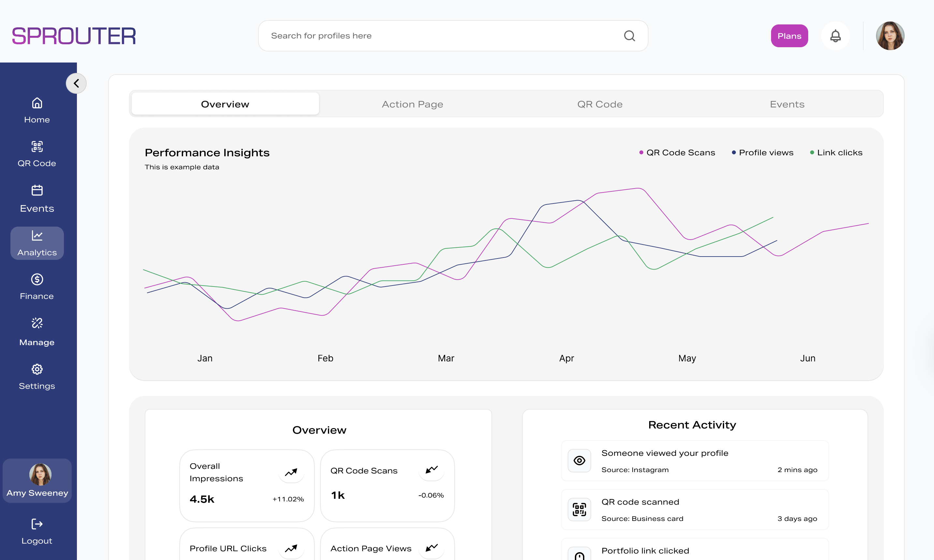Toggle the QR Code Scans legend series
934x560 pixels.
click(x=677, y=152)
